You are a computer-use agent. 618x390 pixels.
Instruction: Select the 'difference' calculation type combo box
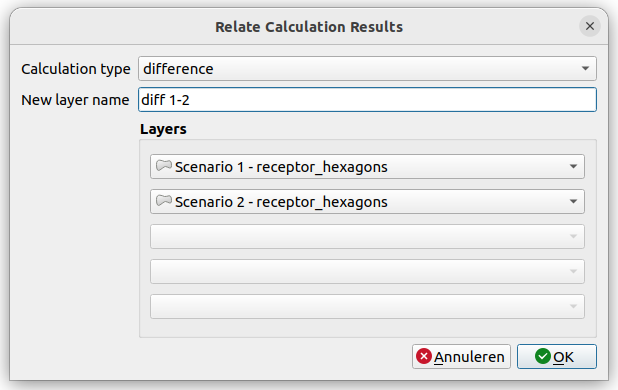(367, 69)
